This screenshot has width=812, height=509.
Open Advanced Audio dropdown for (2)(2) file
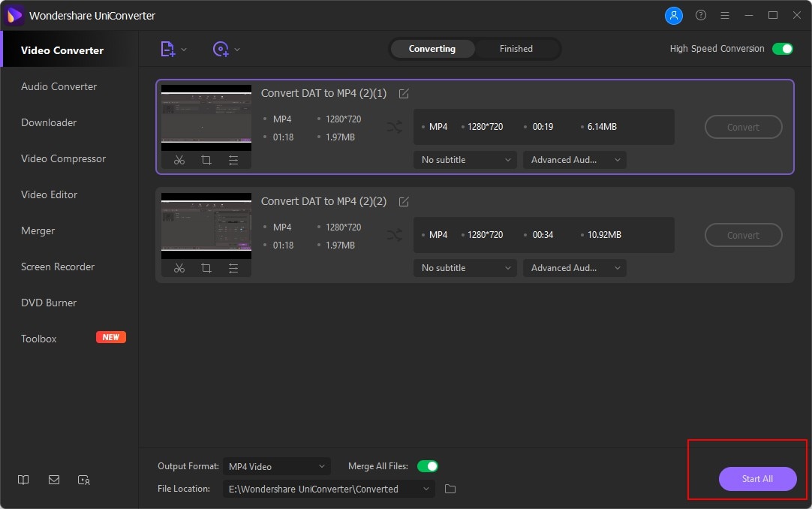coord(575,268)
